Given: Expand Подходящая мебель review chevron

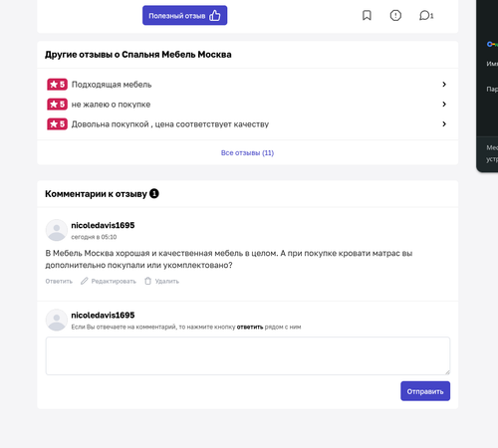Looking at the screenshot, I should coord(444,85).
